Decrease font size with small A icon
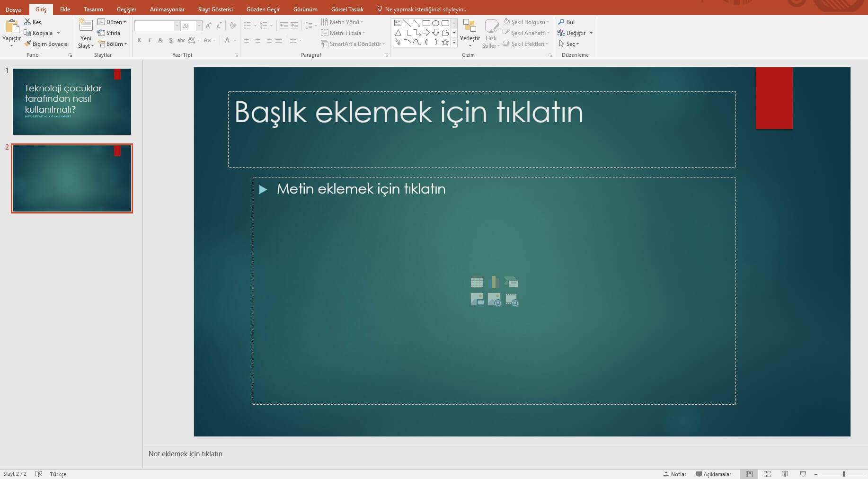The width and height of the screenshot is (868, 479). point(219,26)
